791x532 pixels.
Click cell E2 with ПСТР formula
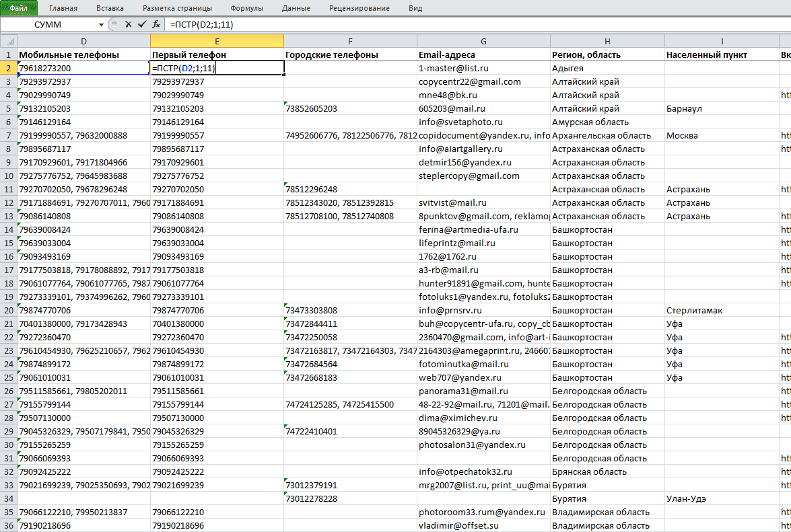(217, 68)
